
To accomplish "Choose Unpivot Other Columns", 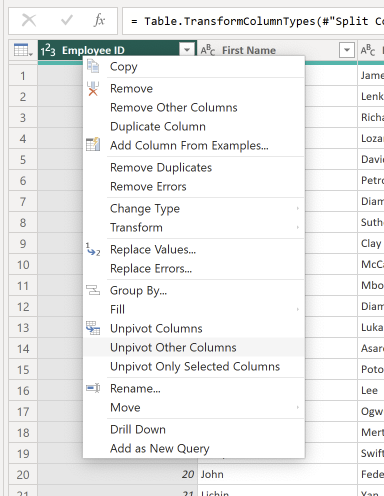I will (x=194, y=348).
